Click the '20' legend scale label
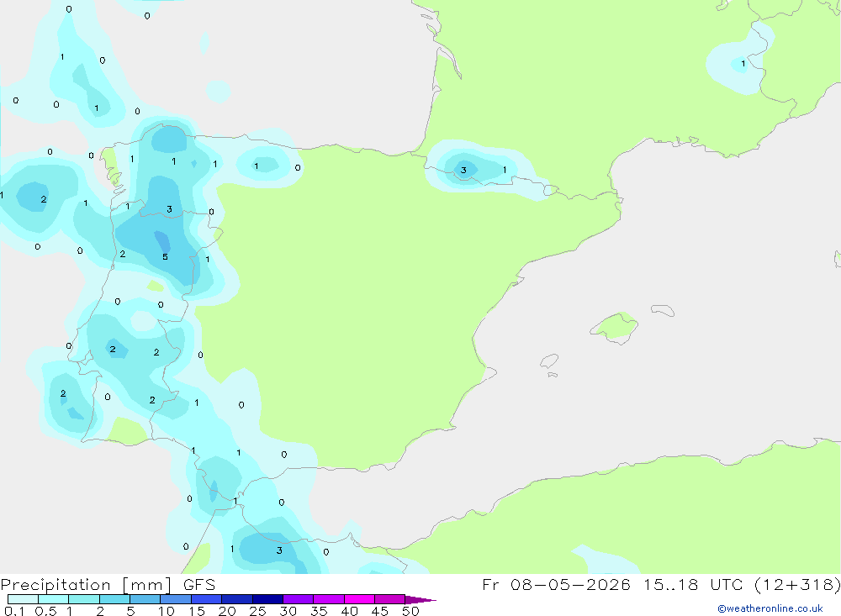Screen dimensions: 841x616 click(227, 611)
